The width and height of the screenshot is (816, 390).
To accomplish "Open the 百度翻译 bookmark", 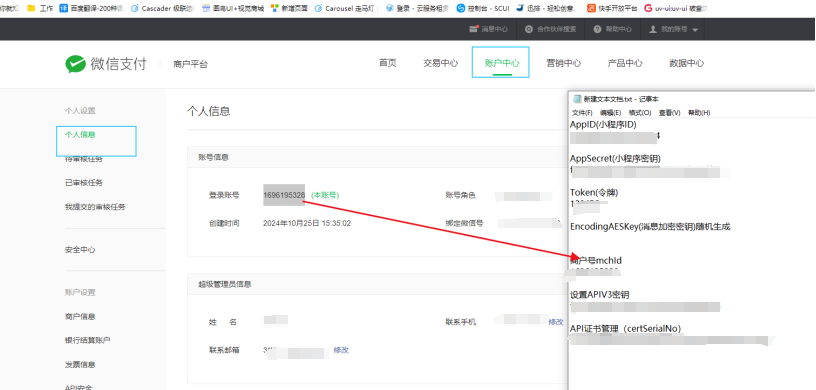I will click(92, 8).
